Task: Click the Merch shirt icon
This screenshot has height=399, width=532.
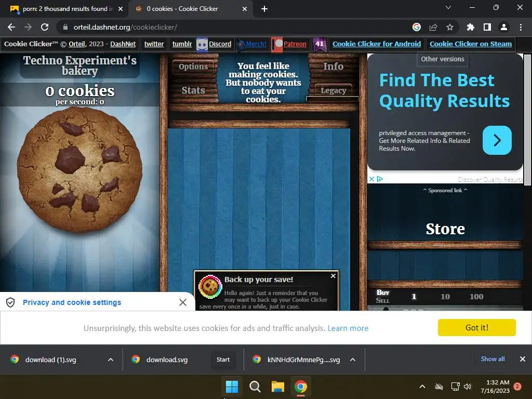Action: click(x=240, y=45)
